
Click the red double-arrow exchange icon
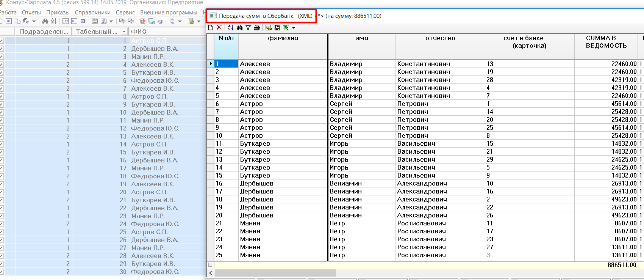click(x=143, y=21)
